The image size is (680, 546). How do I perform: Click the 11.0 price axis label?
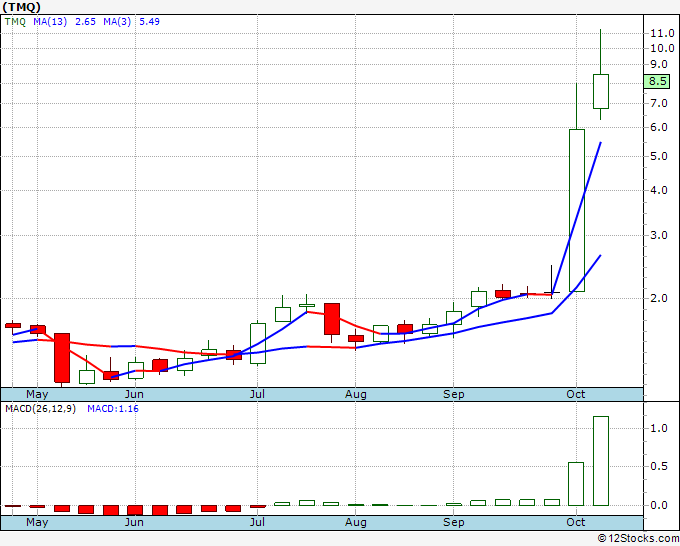[662, 33]
